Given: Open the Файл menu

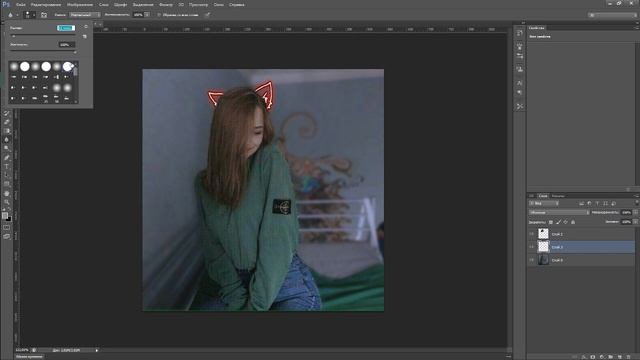Looking at the screenshot, I should (21, 4).
